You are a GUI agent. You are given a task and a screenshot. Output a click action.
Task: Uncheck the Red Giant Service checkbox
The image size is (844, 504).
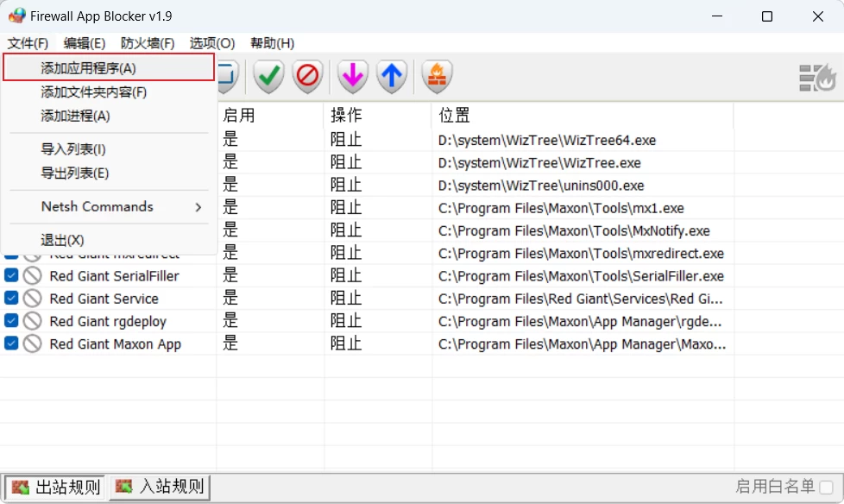pyautogui.click(x=11, y=298)
